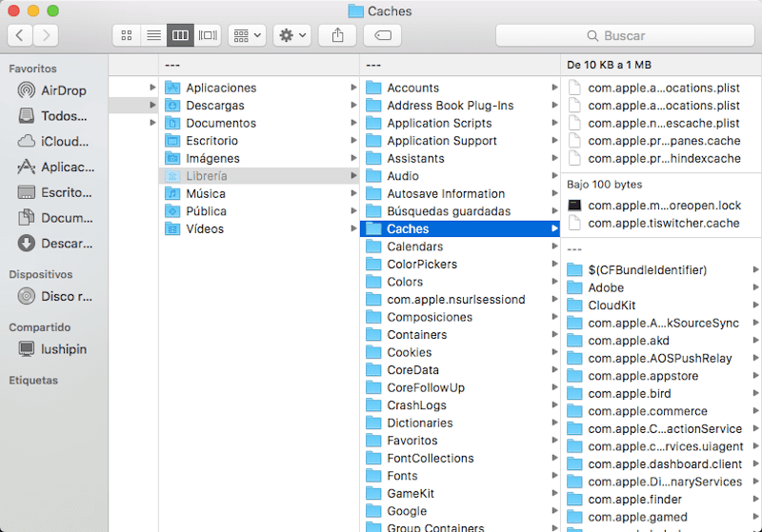762x532 pixels.
Task: Expand the Containers folder arrow
Action: point(554,334)
